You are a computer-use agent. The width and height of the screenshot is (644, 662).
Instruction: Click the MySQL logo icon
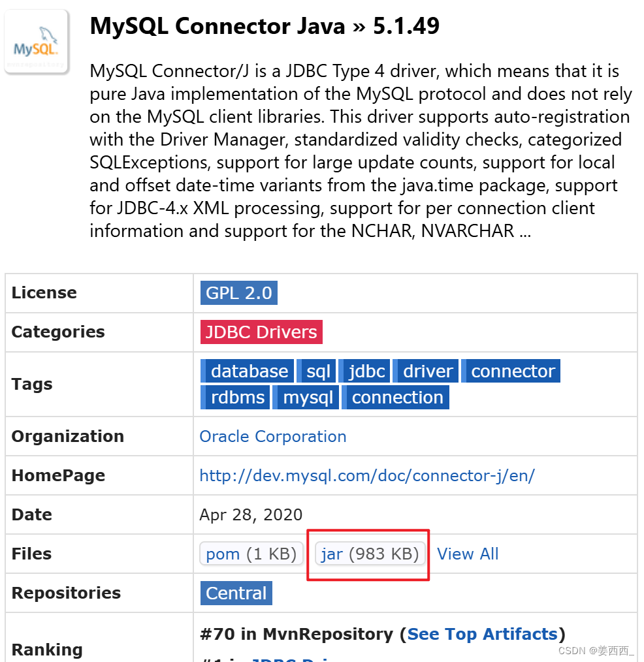(36, 40)
